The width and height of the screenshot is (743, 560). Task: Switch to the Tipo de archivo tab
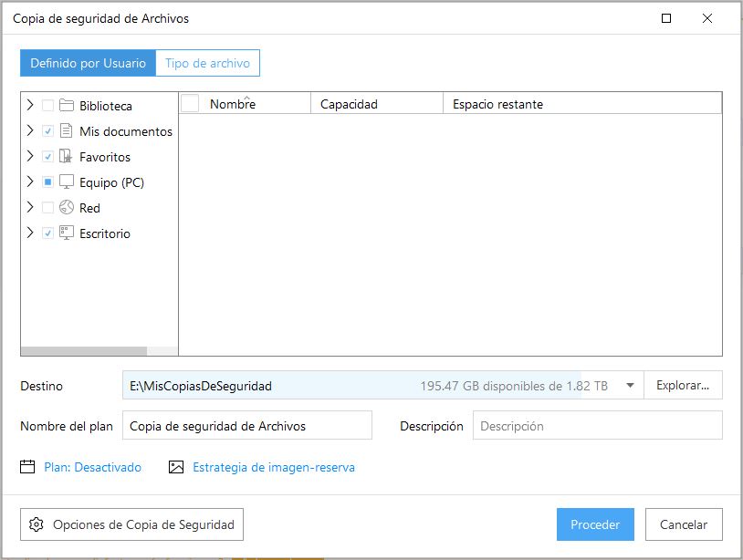point(207,63)
